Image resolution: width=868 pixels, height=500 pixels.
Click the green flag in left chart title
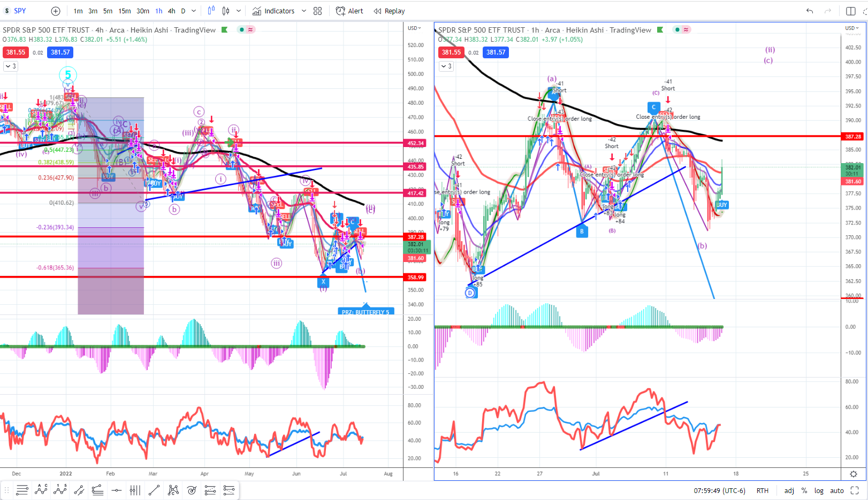225,30
